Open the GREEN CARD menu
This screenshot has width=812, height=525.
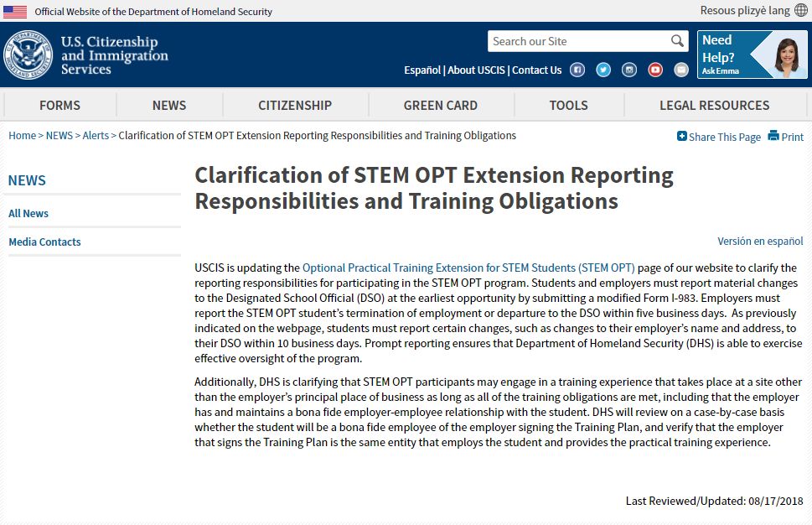440,105
